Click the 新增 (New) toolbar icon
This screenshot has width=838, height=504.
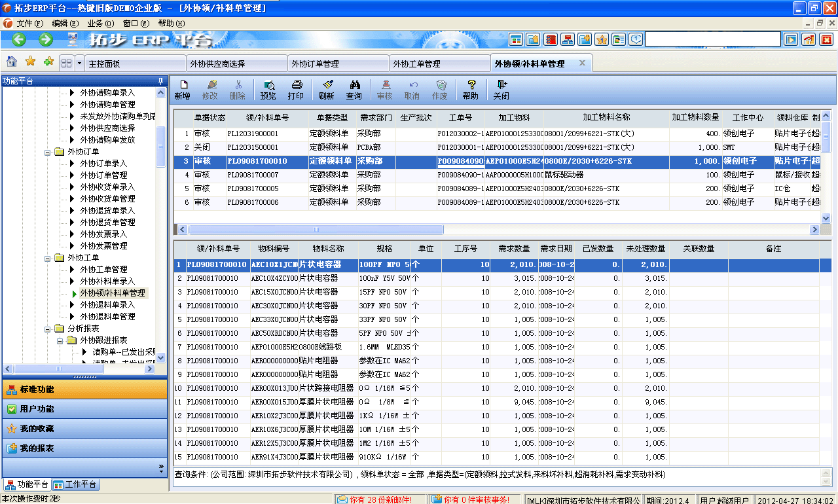(x=183, y=88)
